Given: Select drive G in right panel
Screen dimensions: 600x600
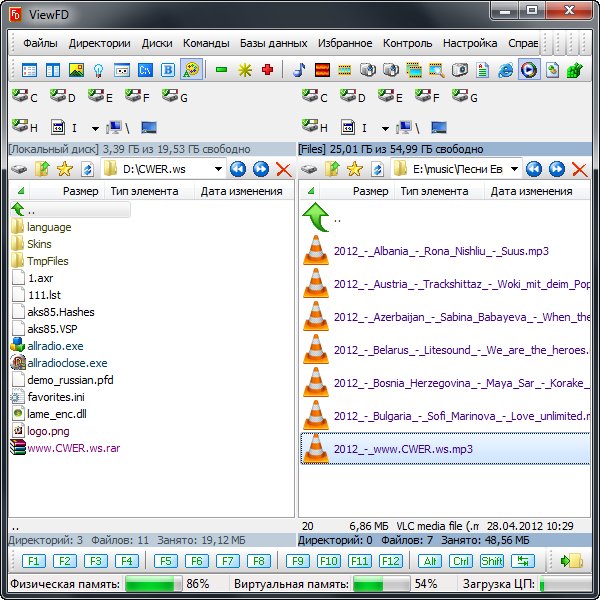Looking at the screenshot, I should pos(465,96).
